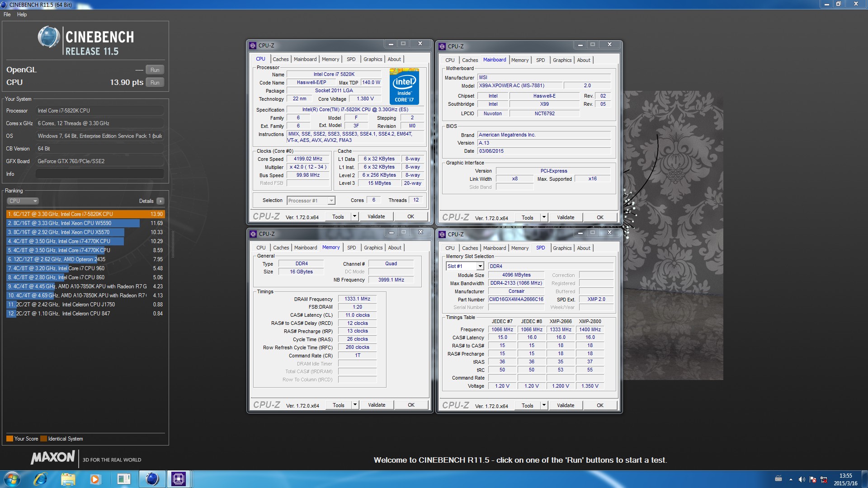Click the Part Number CMD16GX4M4A2666C16 field
The height and width of the screenshot is (488, 868).
click(516, 300)
